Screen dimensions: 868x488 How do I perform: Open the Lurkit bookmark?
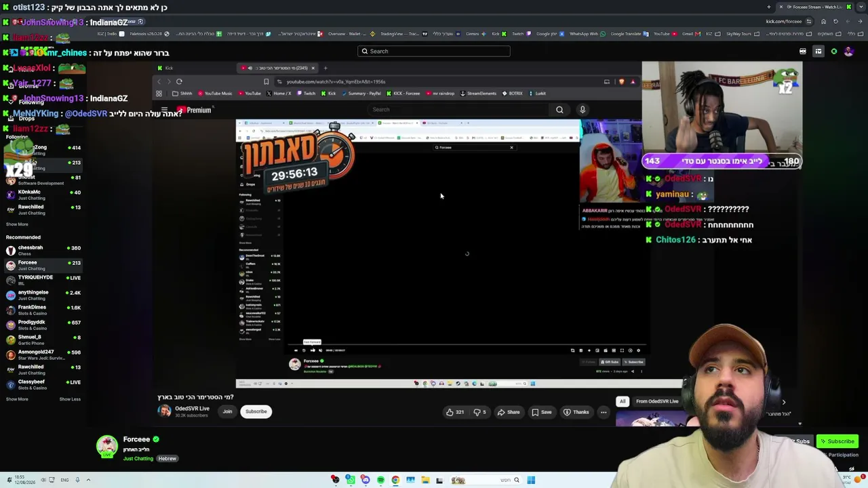tap(538, 94)
